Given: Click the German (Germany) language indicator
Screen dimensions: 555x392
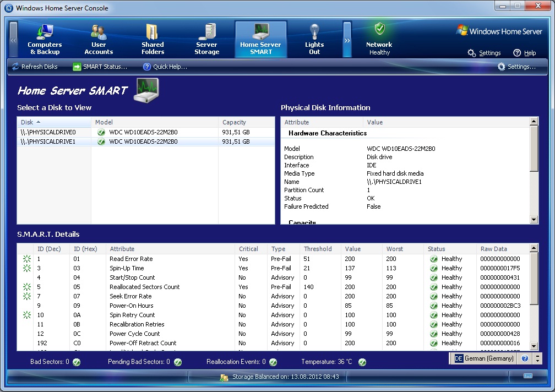Looking at the screenshot, I should [484, 358].
